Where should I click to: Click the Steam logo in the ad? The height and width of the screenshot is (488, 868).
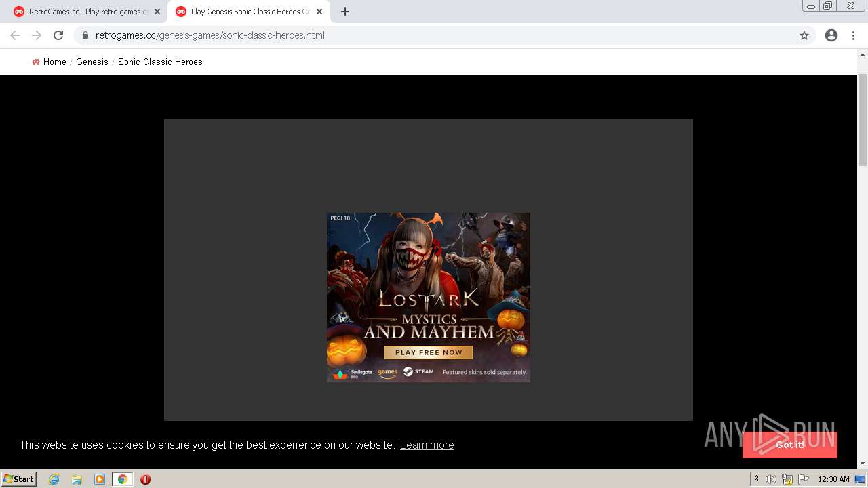(x=418, y=371)
